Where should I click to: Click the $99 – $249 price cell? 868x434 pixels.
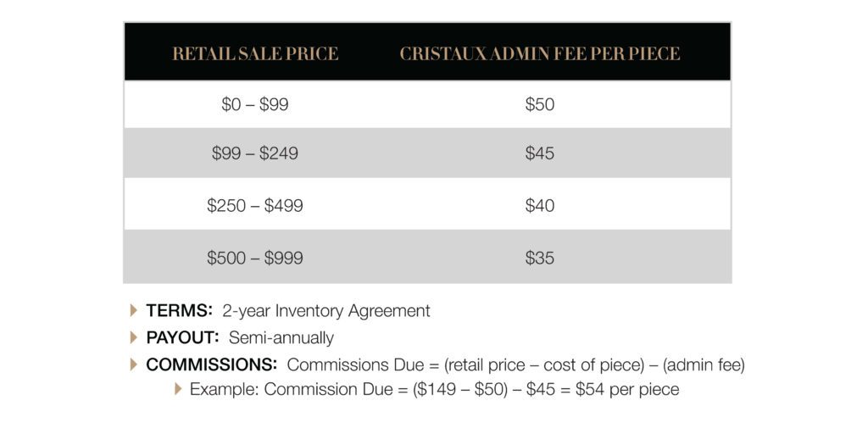[255, 153]
